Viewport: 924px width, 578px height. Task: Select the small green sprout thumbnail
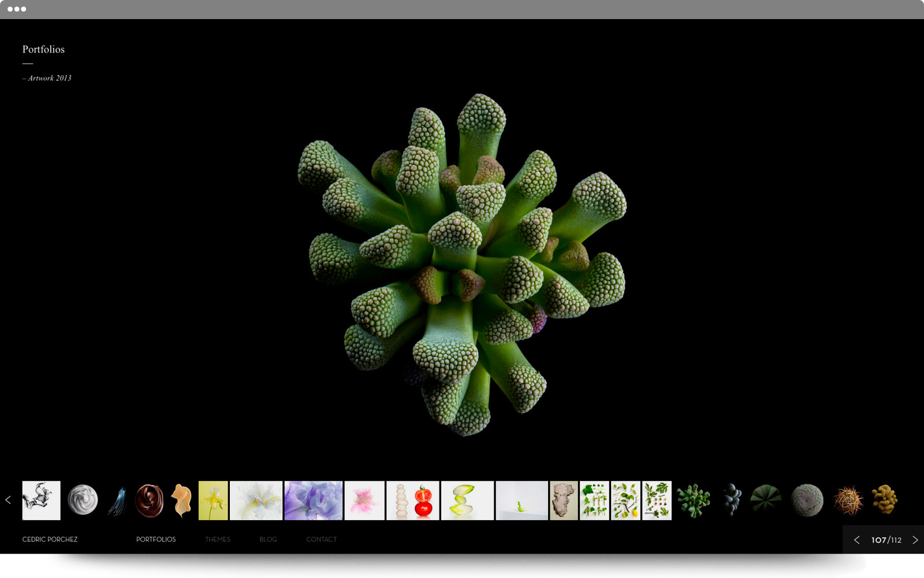[x=522, y=501]
